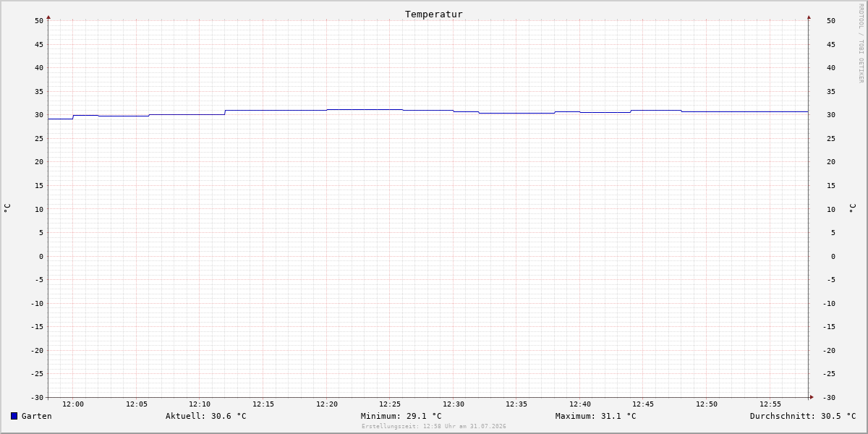Click the 12:45 time axis label

pyautogui.click(x=644, y=404)
